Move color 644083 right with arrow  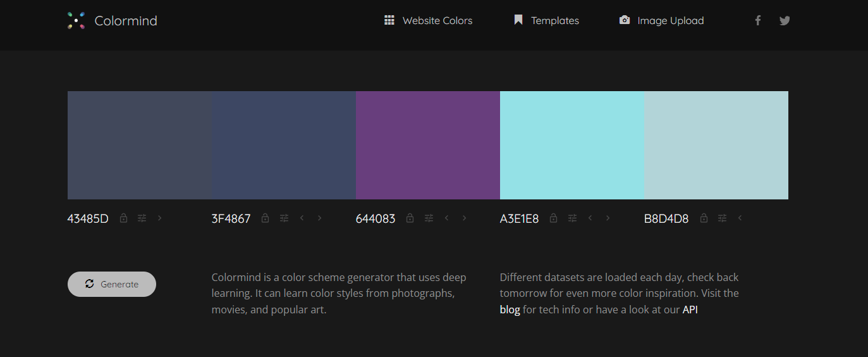(x=465, y=218)
